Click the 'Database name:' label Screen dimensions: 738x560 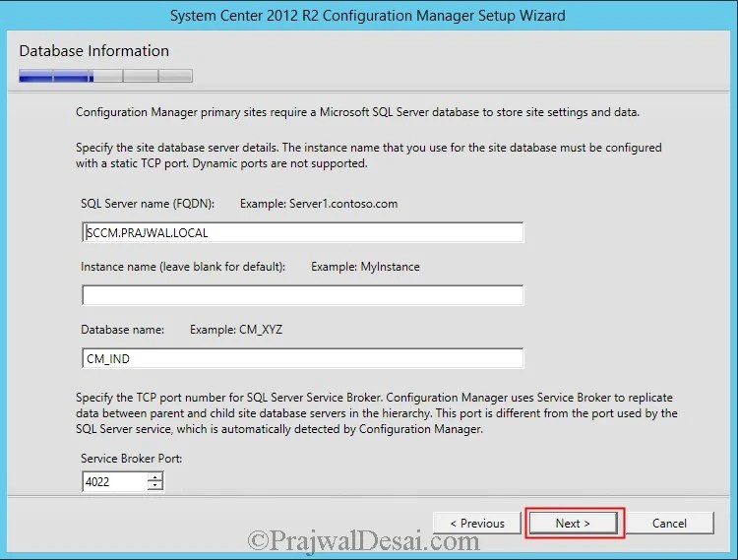pyautogui.click(x=122, y=330)
